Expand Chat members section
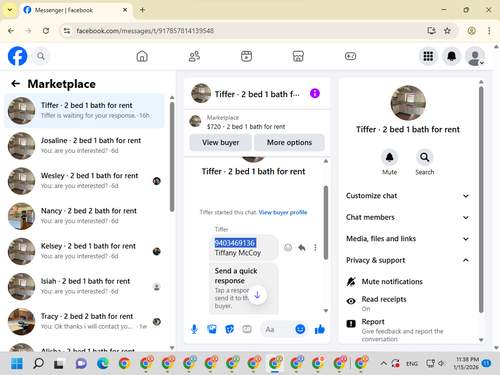The height and width of the screenshot is (375, 500). (x=407, y=217)
